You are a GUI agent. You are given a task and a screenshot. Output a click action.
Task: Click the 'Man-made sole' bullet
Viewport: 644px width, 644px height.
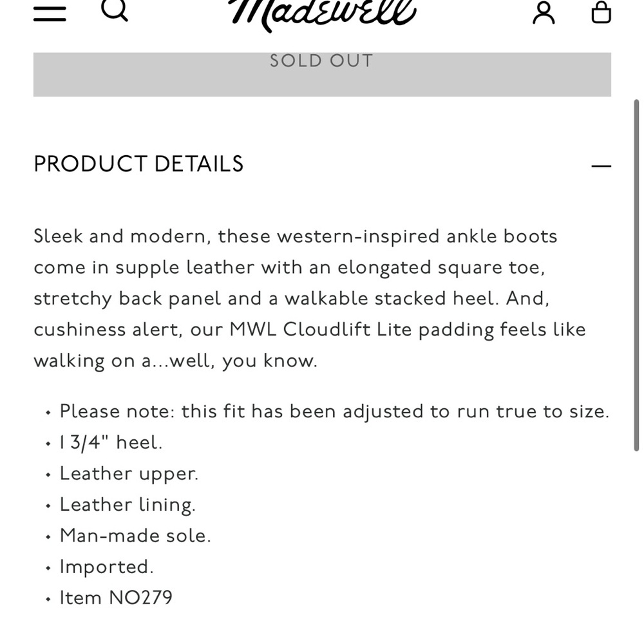click(135, 535)
